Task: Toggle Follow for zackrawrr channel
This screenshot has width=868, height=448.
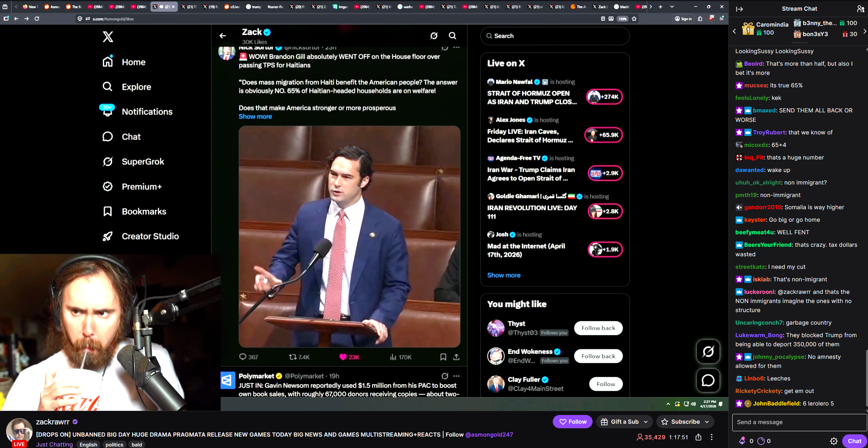Action: coord(572,422)
